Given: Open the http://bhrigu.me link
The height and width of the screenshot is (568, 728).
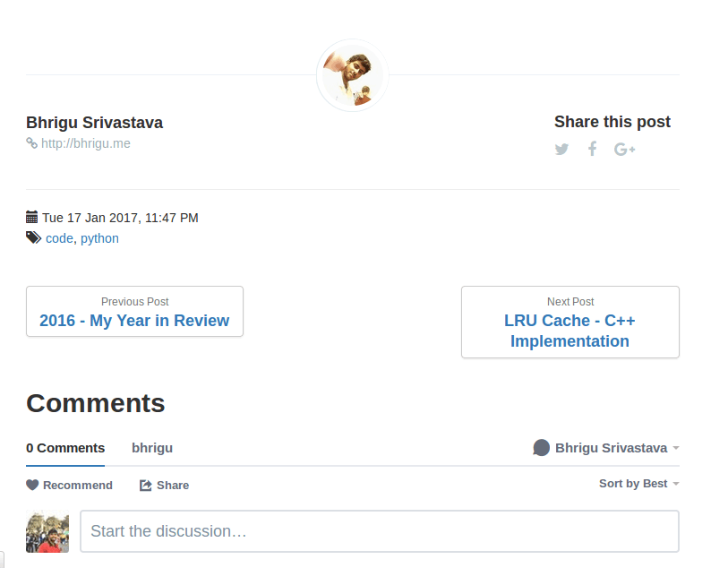Looking at the screenshot, I should pyautogui.click(x=86, y=143).
